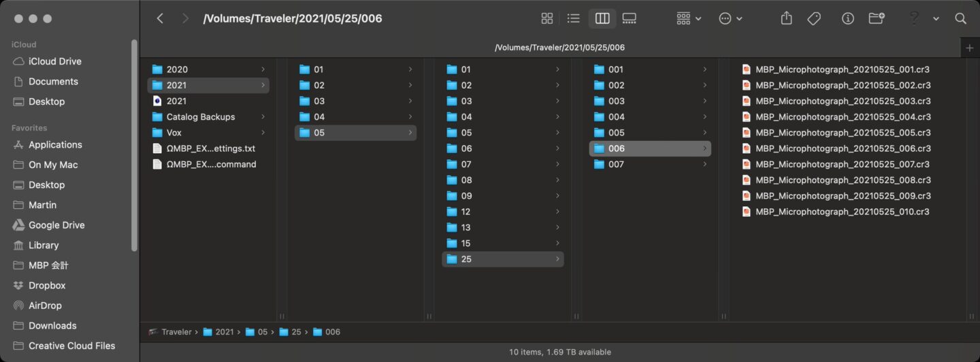Expand the toolbar overflow chevron
This screenshot has width=980, height=362.
(x=936, y=18)
